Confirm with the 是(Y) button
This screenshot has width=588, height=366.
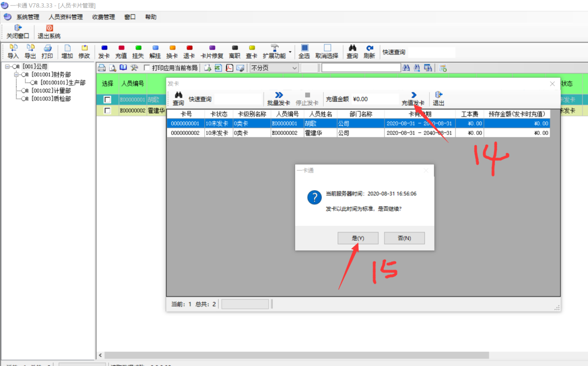point(358,238)
